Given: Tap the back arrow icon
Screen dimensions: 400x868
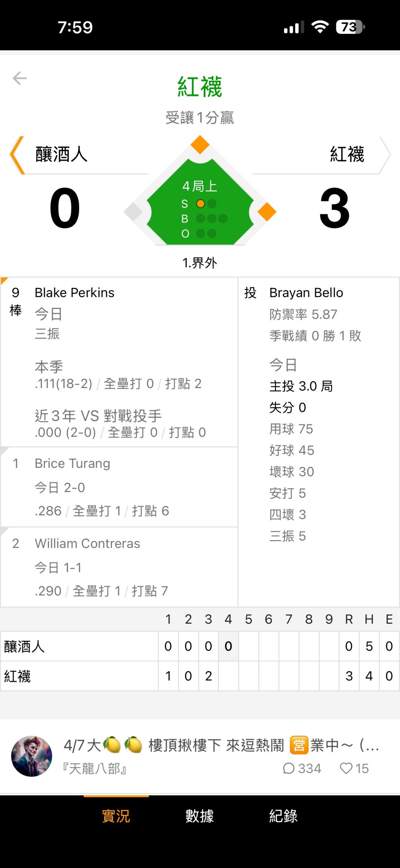Looking at the screenshot, I should (20, 78).
